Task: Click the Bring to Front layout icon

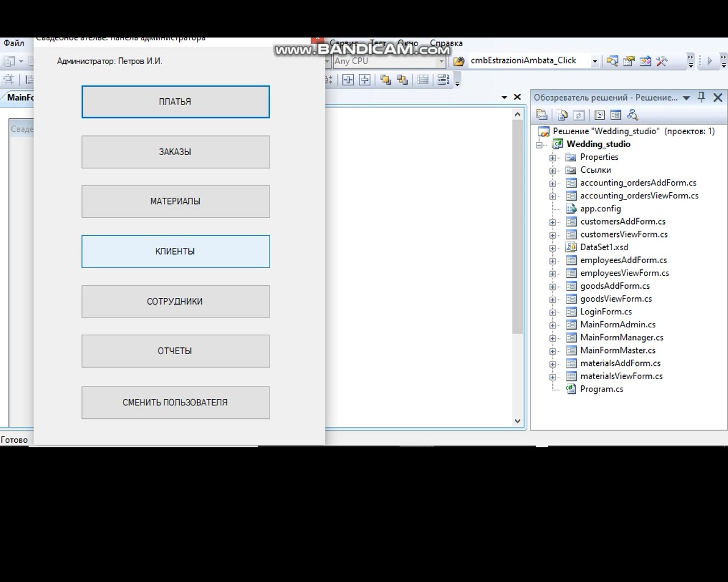Action: [x=386, y=80]
